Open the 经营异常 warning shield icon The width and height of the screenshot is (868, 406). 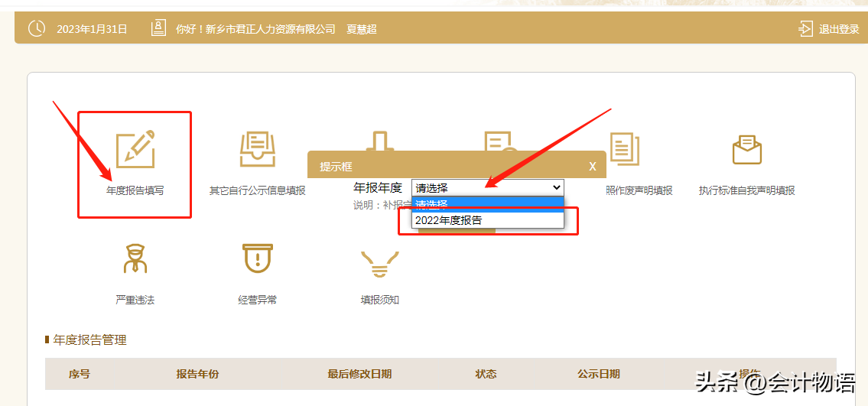(x=258, y=259)
